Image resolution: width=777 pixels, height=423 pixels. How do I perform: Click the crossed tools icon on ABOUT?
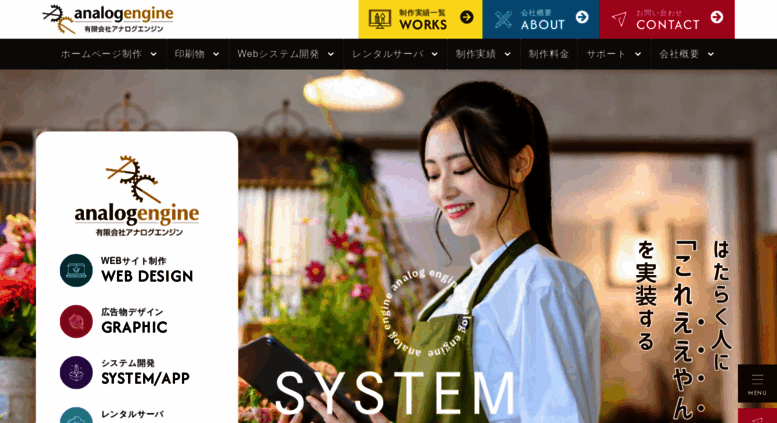(503, 19)
